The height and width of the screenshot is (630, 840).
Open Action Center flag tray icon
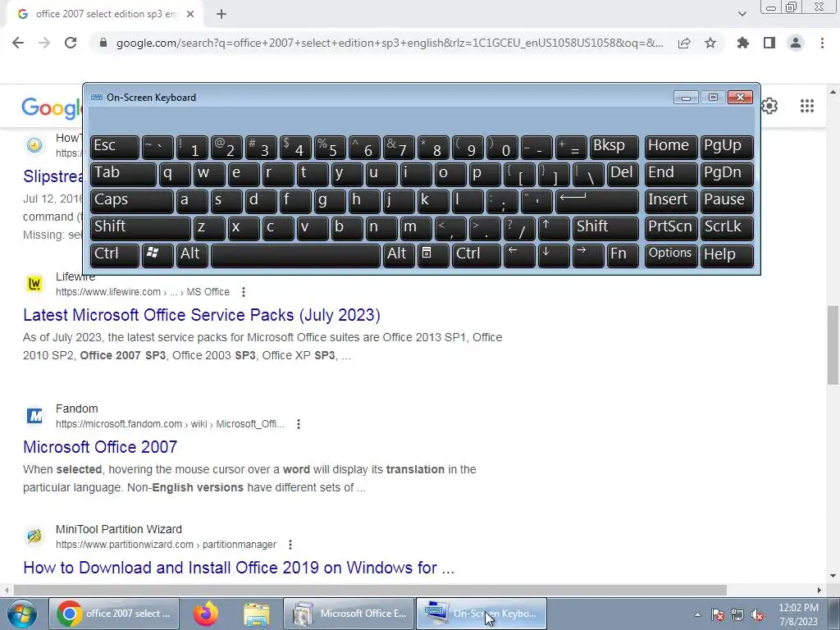pos(717,614)
